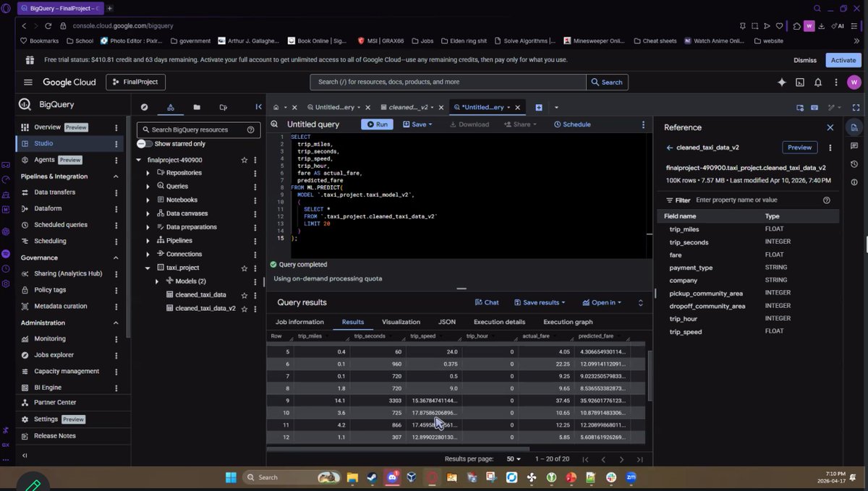Open Scheduled queries in sidebar
Image resolution: width=868 pixels, height=491 pixels.
(61, 225)
